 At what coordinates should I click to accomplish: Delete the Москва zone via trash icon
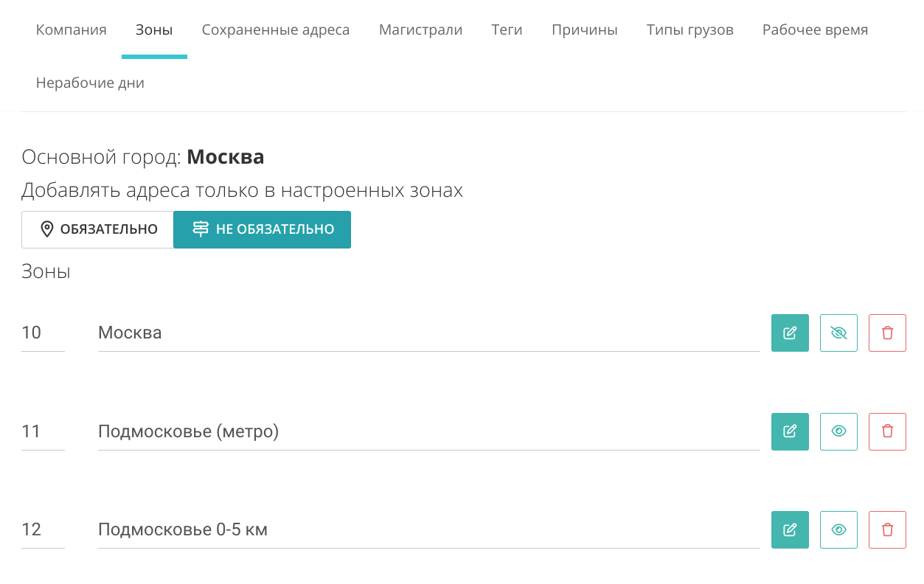(887, 333)
